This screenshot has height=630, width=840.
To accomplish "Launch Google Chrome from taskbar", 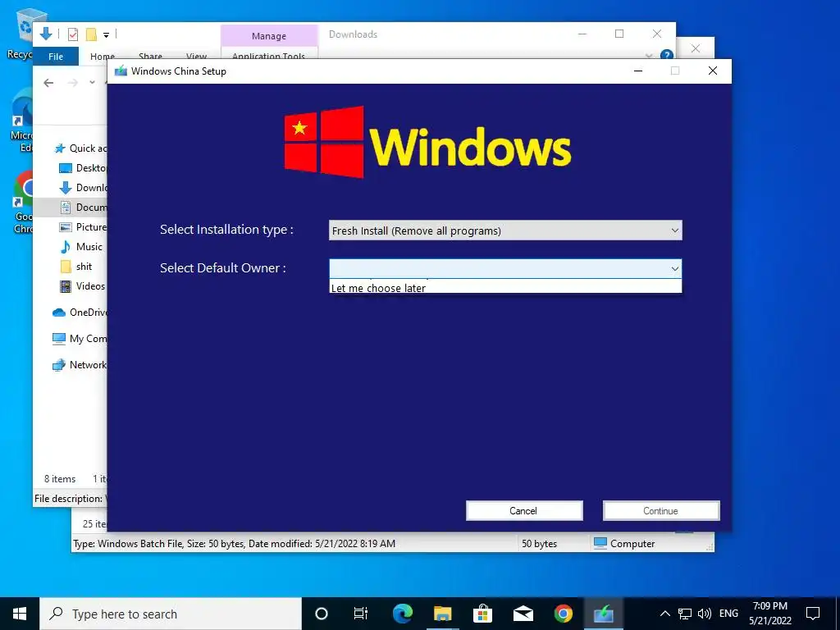I will 563,614.
